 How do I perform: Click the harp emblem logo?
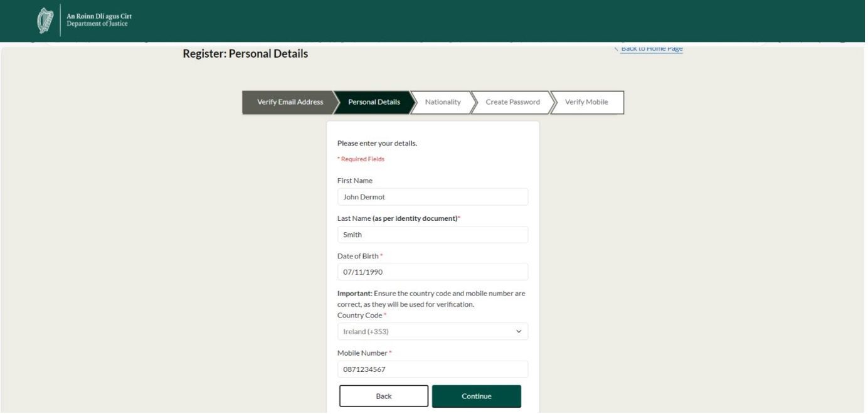pyautogui.click(x=45, y=21)
